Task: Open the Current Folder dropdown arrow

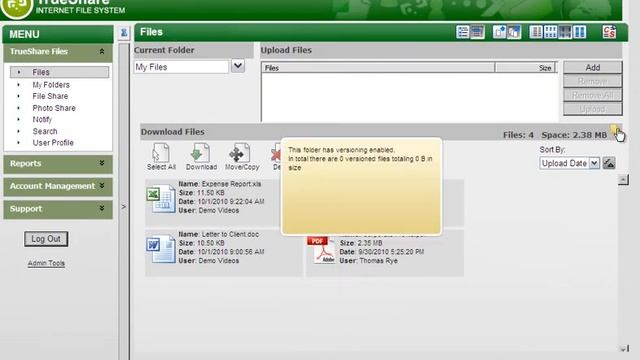Action: (x=238, y=66)
